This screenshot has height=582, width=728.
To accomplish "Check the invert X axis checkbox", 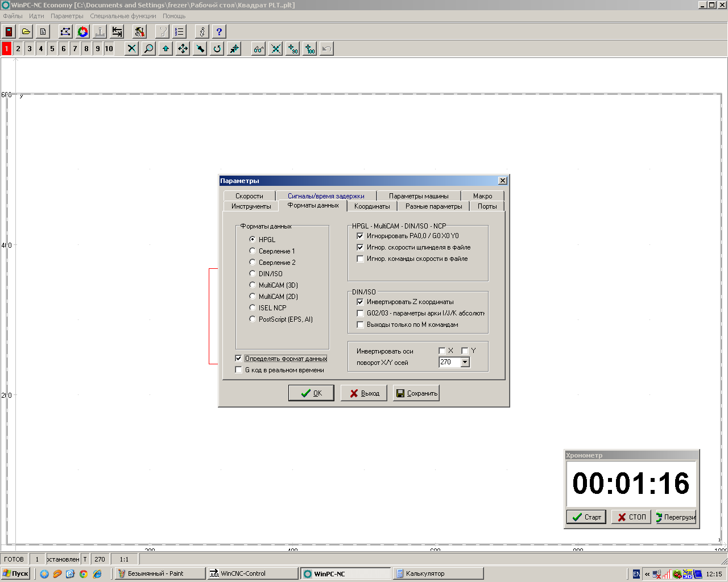I will (x=442, y=351).
